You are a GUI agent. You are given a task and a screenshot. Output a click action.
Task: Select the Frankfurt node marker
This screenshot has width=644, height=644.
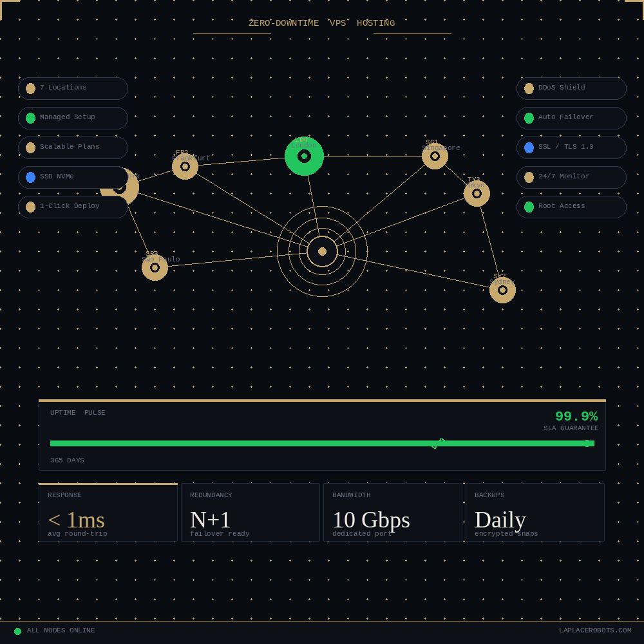tap(185, 167)
